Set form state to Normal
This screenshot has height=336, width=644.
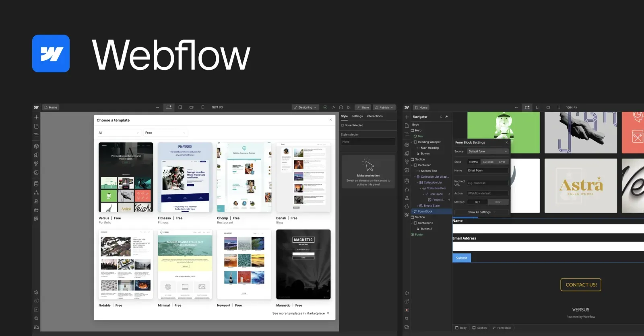pos(474,162)
